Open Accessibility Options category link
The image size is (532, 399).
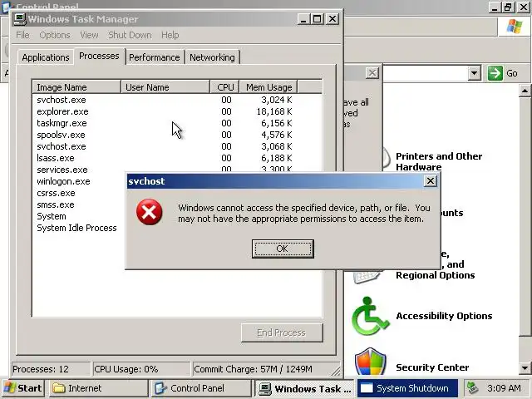[x=444, y=316]
